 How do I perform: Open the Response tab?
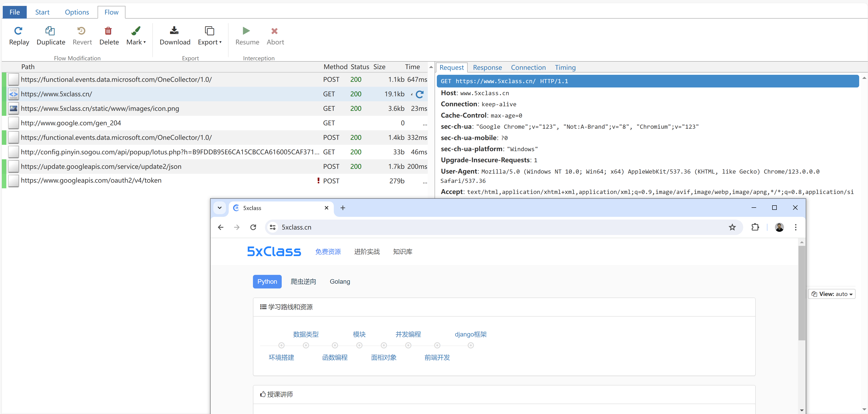coord(487,68)
